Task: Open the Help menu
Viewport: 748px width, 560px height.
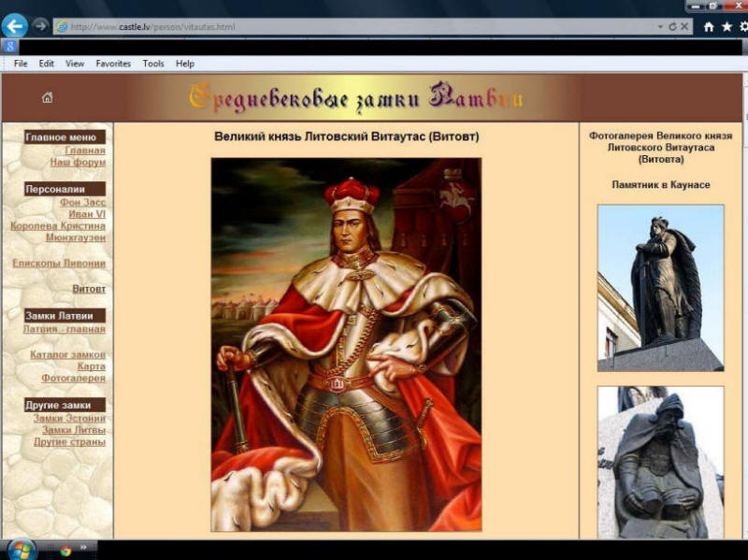Action: point(184,64)
